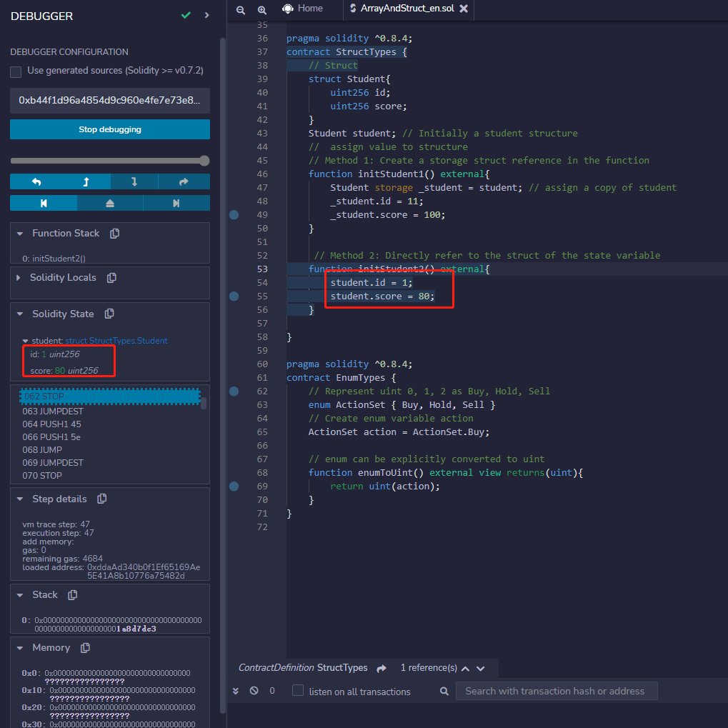
Task: Click the step over back arrow button
Action: 36,182
